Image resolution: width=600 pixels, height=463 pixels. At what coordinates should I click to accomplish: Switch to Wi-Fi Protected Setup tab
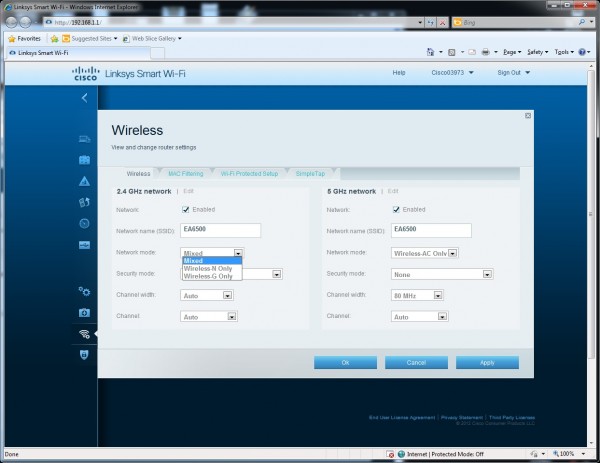249,174
